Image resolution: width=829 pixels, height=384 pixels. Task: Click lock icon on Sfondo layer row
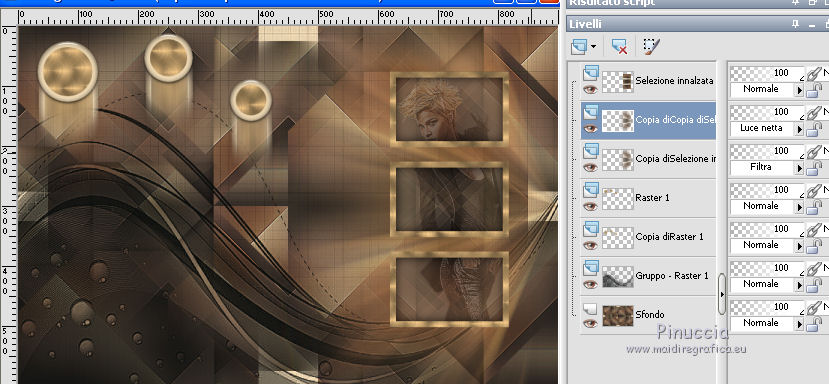(814, 324)
